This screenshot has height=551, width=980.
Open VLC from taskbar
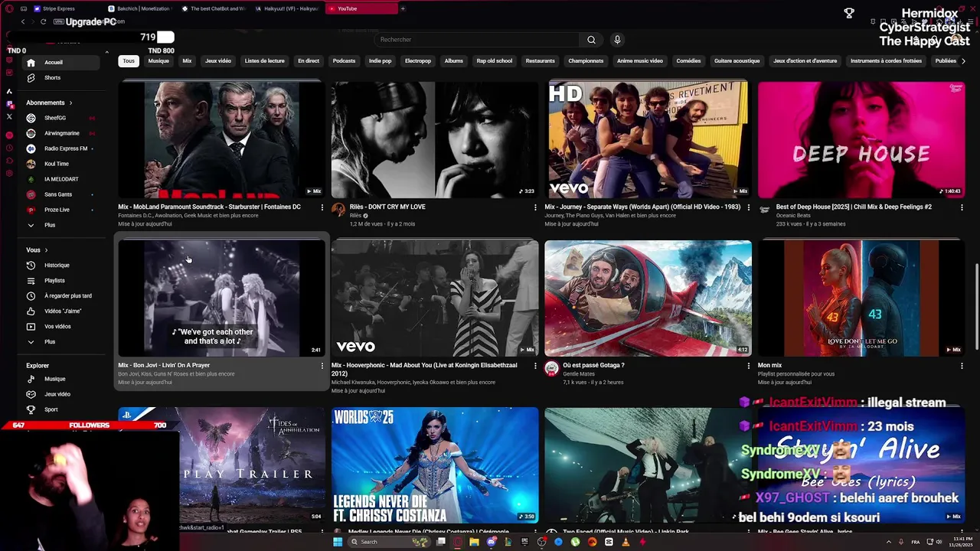[x=626, y=542]
